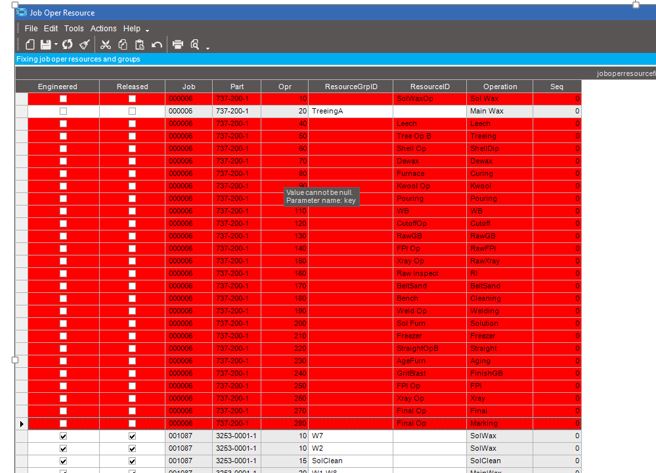
Task: Select Part 737-200-1 in the TreeingA row
Action: point(237,111)
